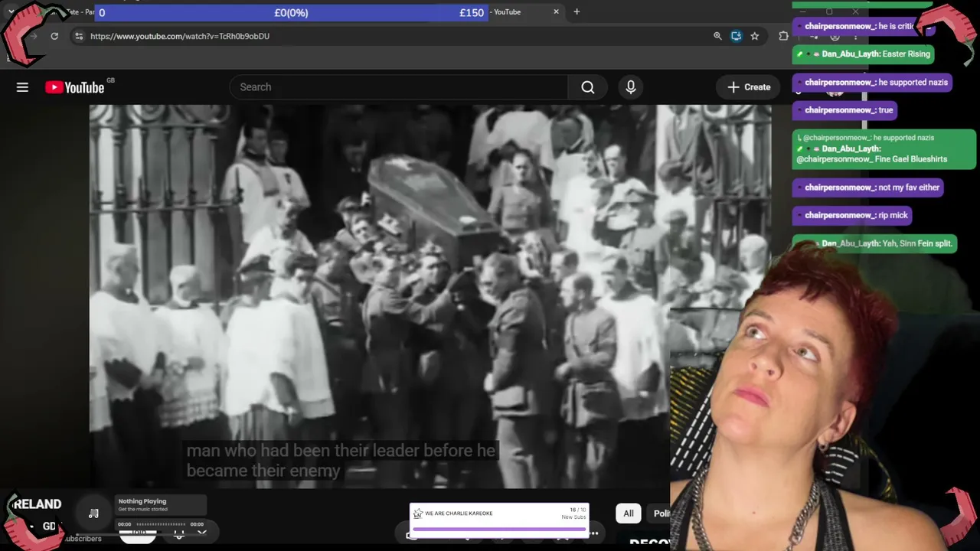Click the music note icon in player widget

coord(93,514)
